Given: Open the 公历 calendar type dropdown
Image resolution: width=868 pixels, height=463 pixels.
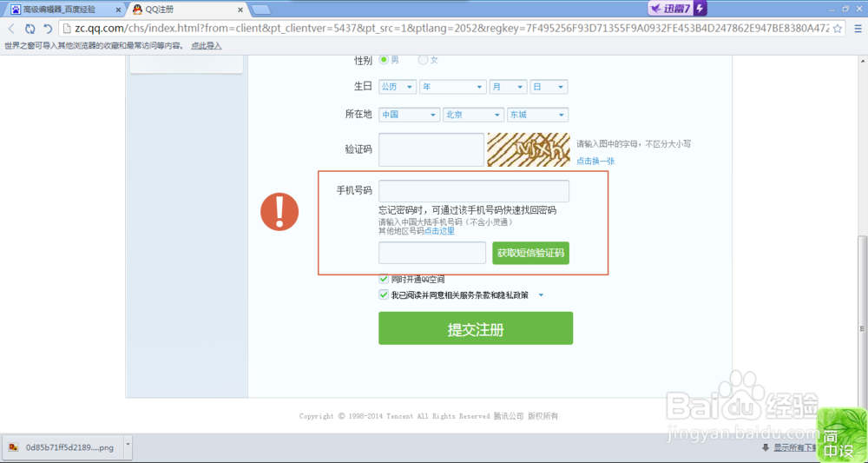Looking at the screenshot, I should tap(398, 87).
